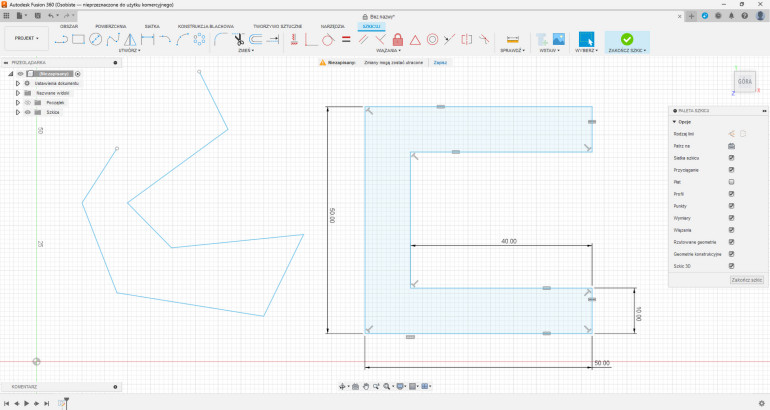This screenshot has height=410, width=770.
Task: Click the Patrz na look-at icon
Action: [731, 145]
